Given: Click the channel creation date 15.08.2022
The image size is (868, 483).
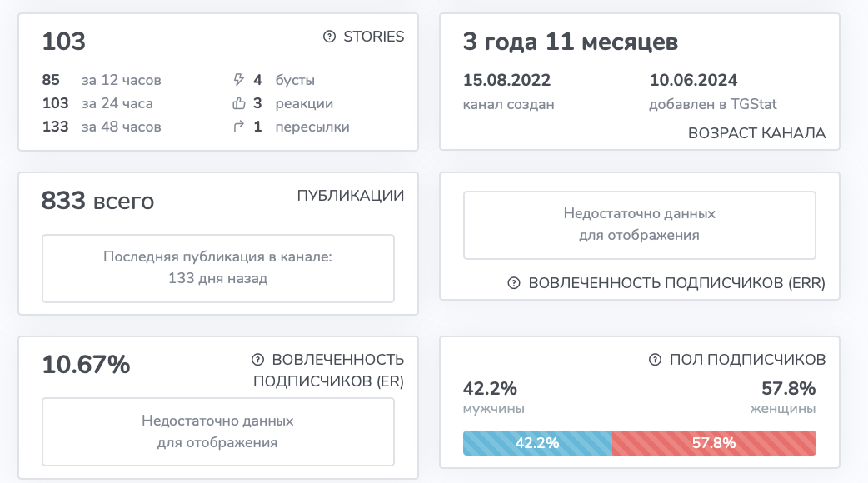Looking at the screenshot, I should click(x=506, y=80).
